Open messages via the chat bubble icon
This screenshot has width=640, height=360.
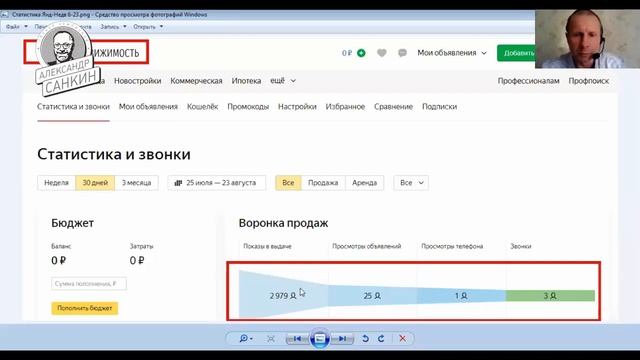tap(402, 53)
